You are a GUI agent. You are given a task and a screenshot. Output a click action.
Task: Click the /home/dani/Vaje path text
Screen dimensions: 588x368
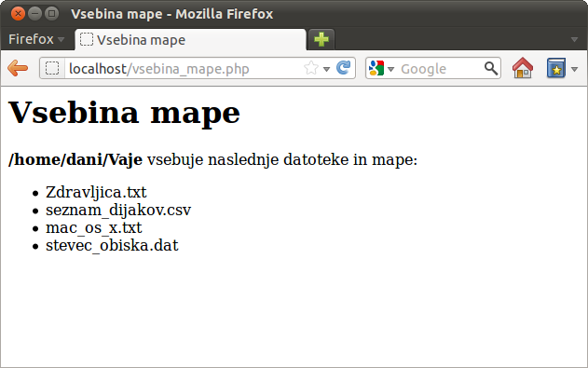click(75, 159)
